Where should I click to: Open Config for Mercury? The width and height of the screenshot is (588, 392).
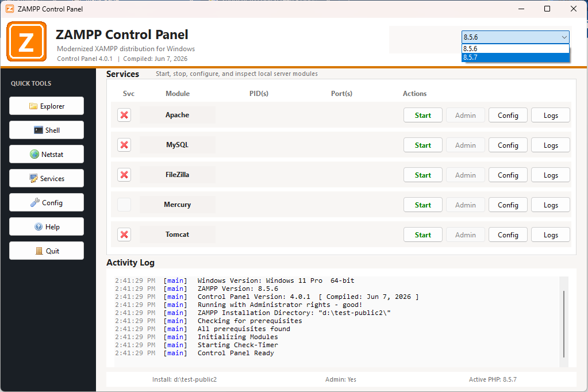point(508,205)
